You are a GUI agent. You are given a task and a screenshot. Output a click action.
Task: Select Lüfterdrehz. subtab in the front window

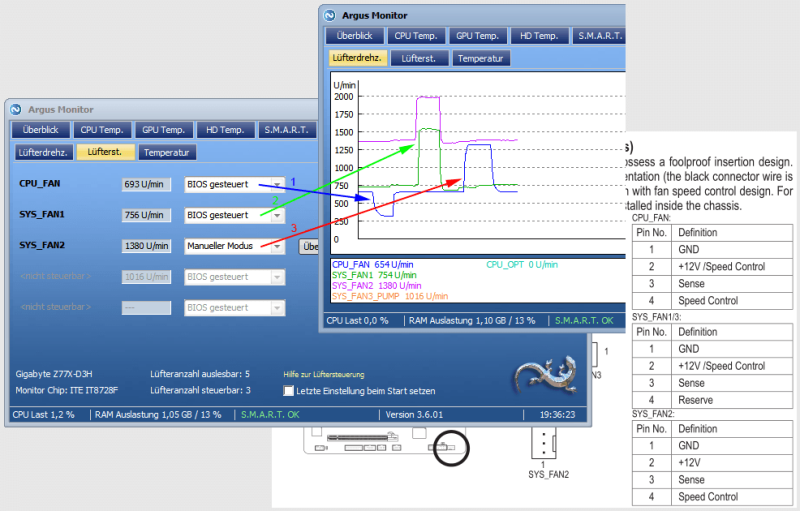click(x=358, y=58)
